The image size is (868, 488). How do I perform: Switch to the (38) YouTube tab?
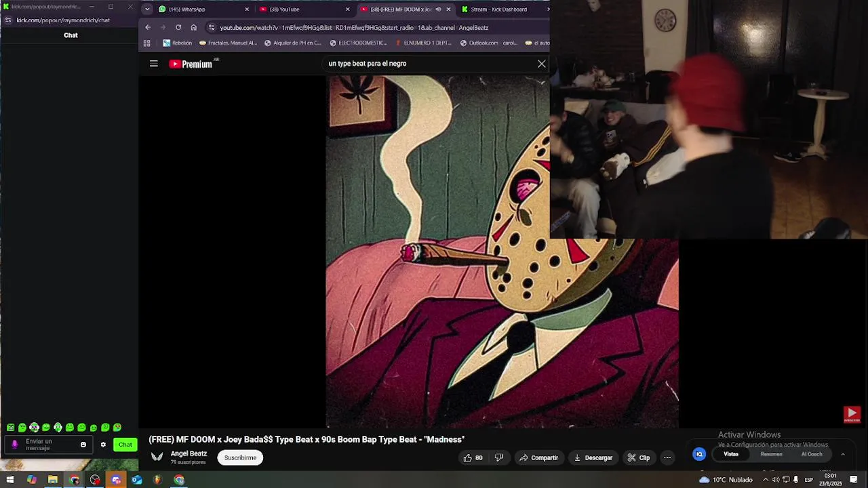[x=304, y=9]
